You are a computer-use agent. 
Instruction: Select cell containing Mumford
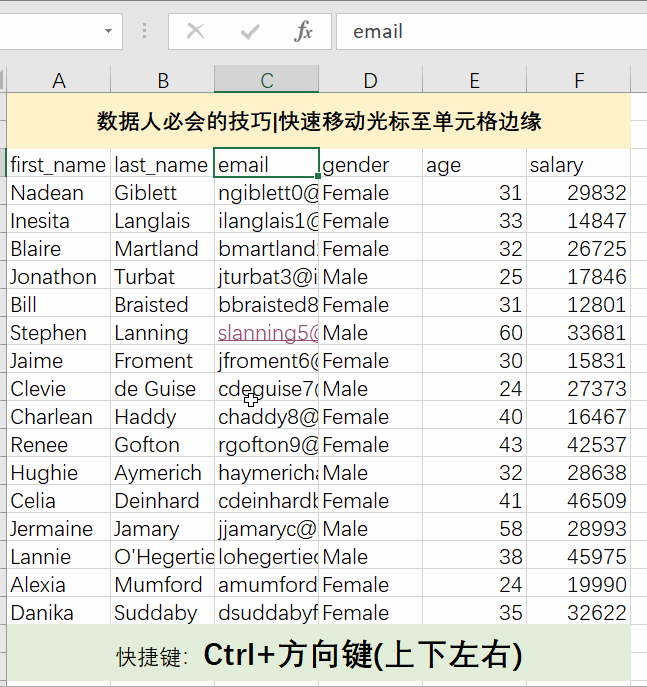point(163,584)
